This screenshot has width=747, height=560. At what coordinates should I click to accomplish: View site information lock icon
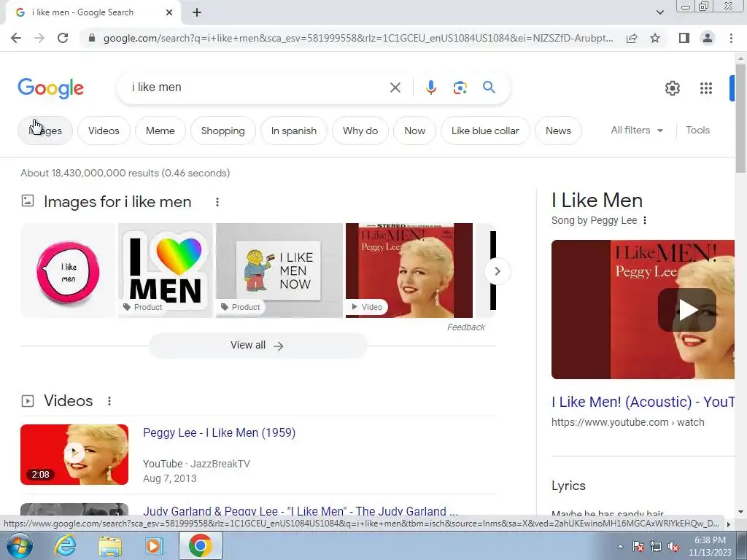click(x=92, y=38)
